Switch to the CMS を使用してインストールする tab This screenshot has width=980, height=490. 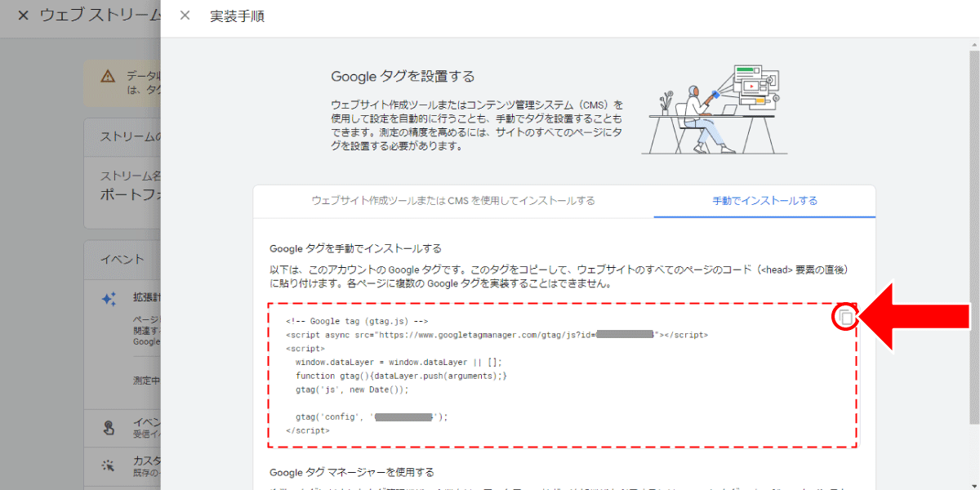coord(453,201)
